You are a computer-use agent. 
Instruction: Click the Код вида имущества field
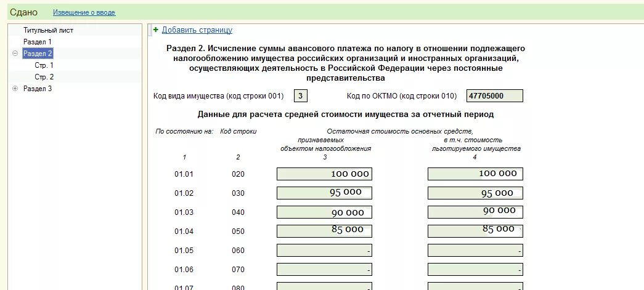pyautogui.click(x=301, y=96)
